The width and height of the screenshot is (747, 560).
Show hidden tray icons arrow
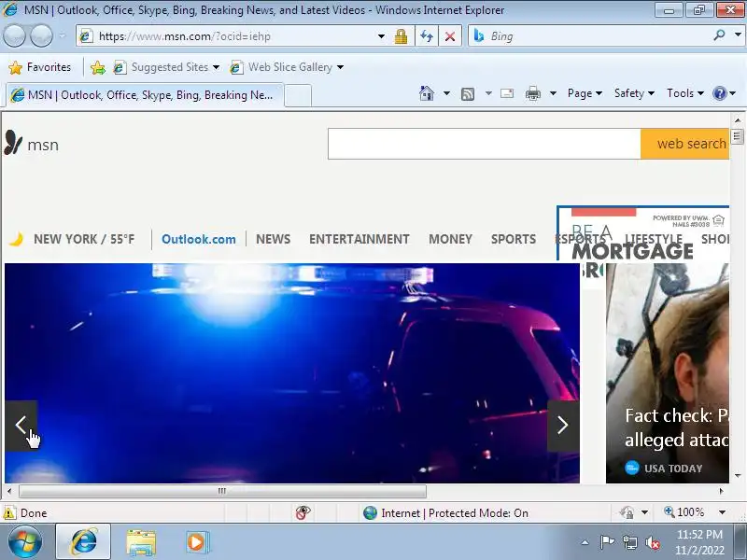pos(585,542)
